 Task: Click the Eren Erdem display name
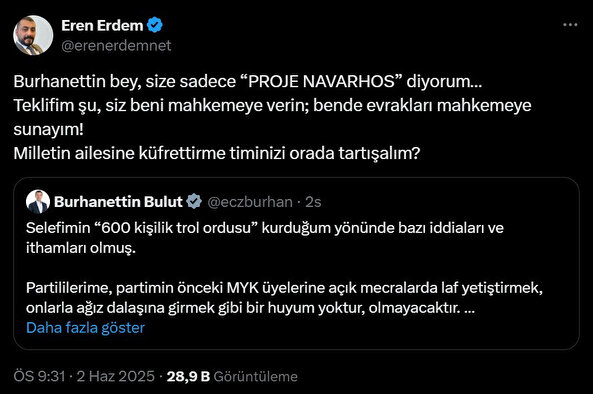(102, 25)
